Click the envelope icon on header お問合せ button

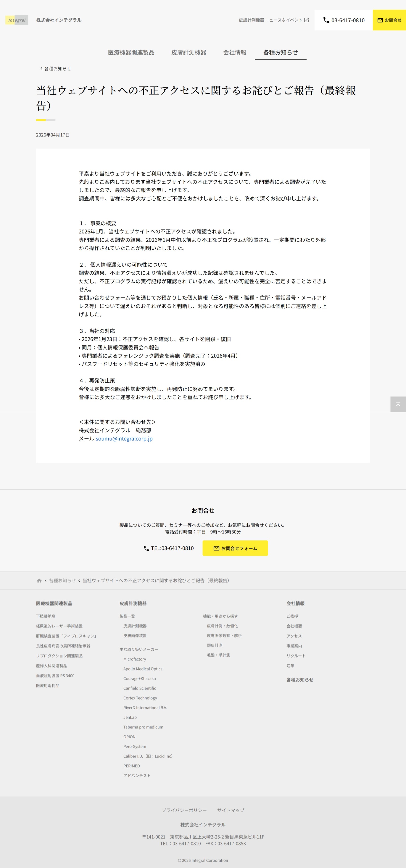pyautogui.click(x=380, y=20)
